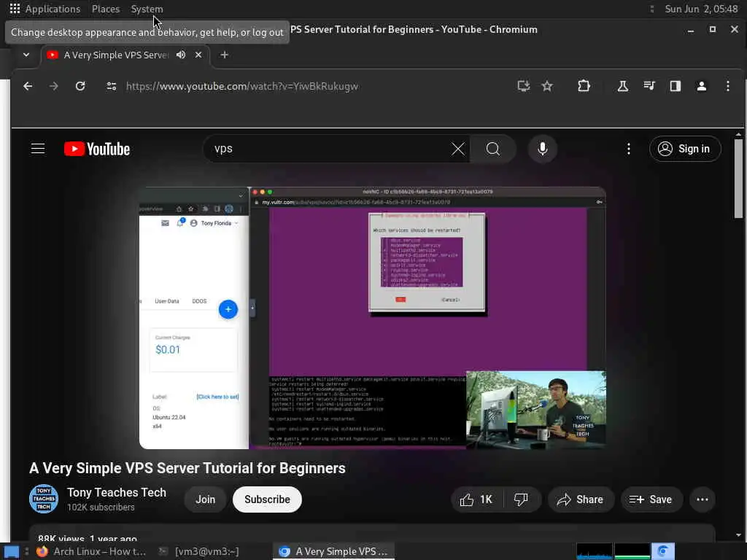Image resolution: width=747 pixels, height=560 pixels.
Task: Subscribe to Tony Teaches Tech
Action: tap(267, 499)
